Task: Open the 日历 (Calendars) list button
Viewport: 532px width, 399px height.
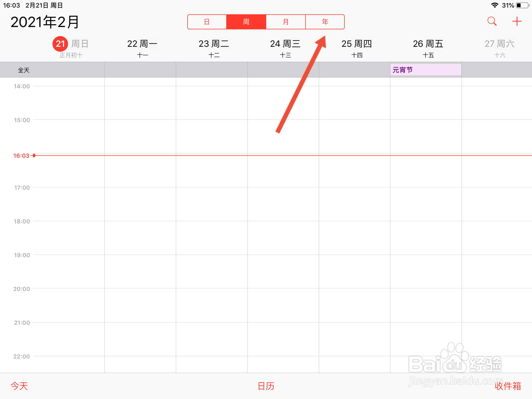Action: (x=266, y=386)
